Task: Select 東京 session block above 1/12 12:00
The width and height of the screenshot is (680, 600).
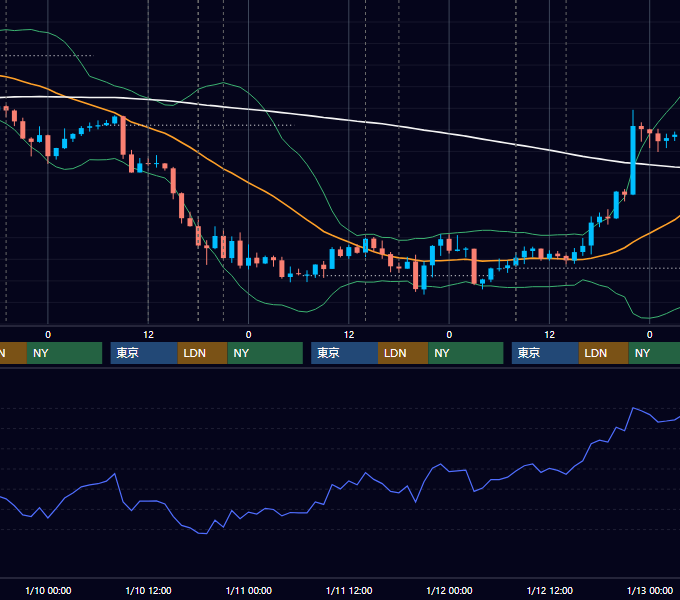Action: click(545, 353)
